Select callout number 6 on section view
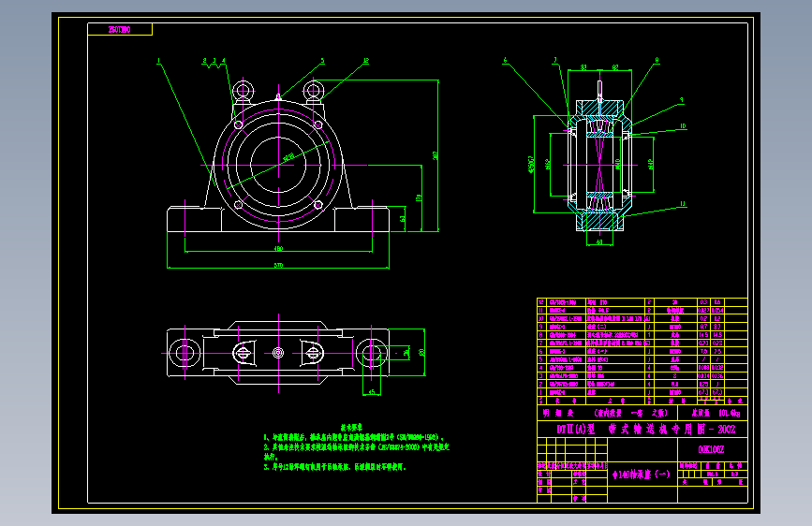Image resolution: width=812 pixels, height=526 pixels. [x=505, y=61]
